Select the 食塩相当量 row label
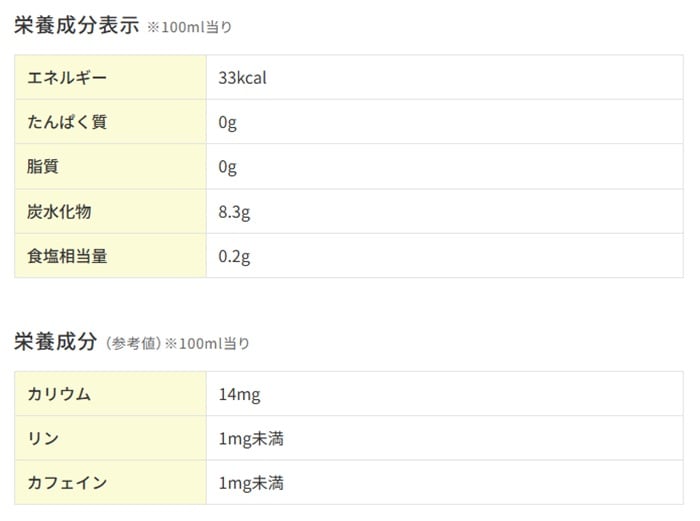Screen dimensions: 700x521 pyautogui.click(x=67, y=256)
